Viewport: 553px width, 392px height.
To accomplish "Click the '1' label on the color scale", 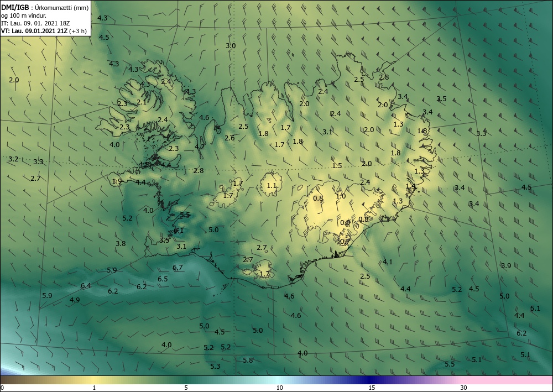I will [x=94, y=388].
